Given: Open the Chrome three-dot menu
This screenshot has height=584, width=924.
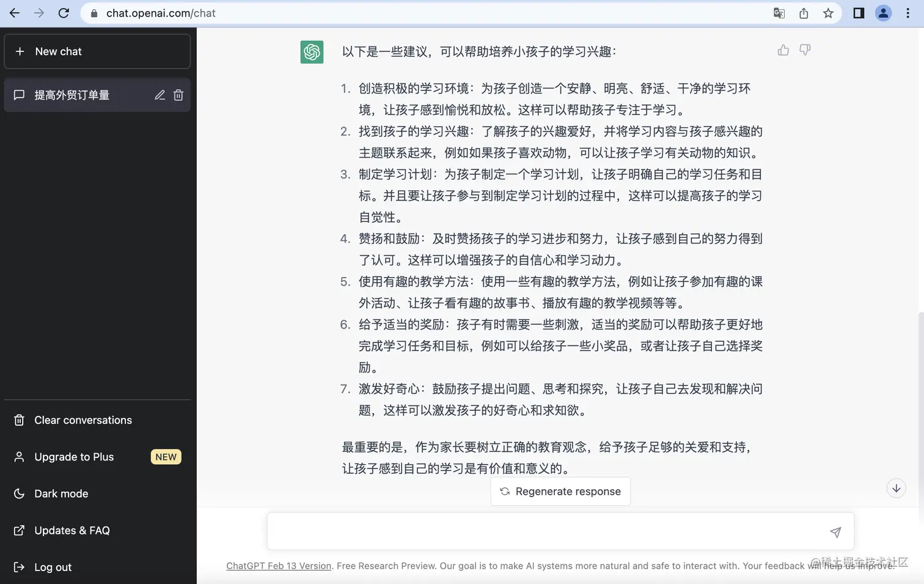Looking at the screenshot, I should point(908,13).
